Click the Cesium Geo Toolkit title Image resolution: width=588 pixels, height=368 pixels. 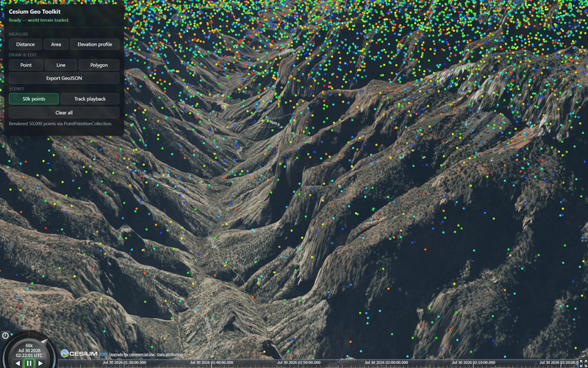(x=35, y=12)
